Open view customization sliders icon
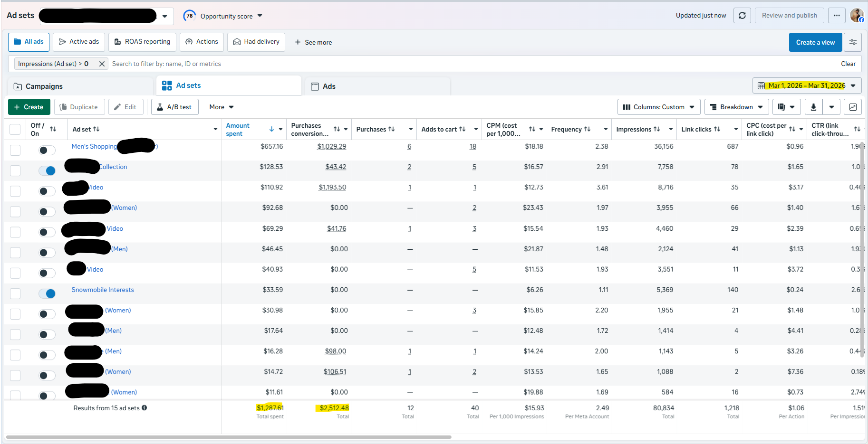Viewport: 868px width, 444px height. (x=853, y=42)
